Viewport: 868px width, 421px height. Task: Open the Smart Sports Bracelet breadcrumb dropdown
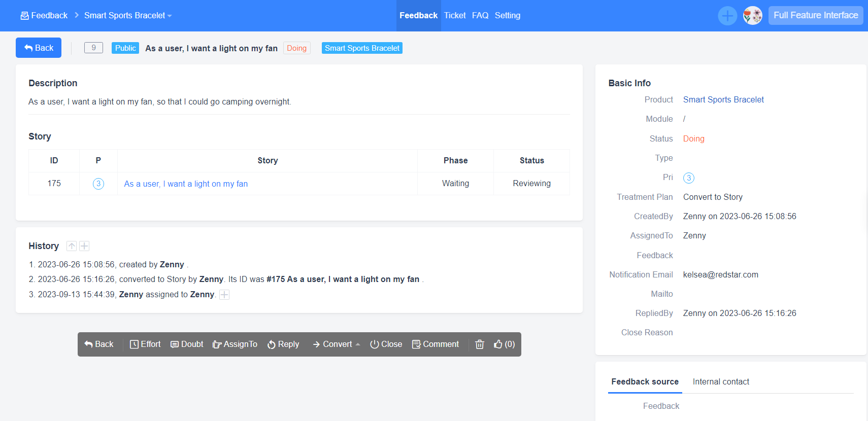pyautogui.click(x=128, y=16)
